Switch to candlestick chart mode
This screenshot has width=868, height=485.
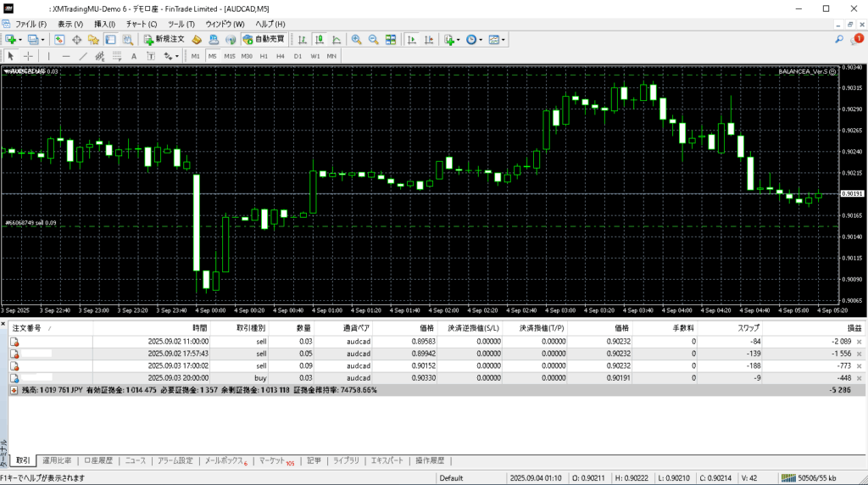coord(320,39)
